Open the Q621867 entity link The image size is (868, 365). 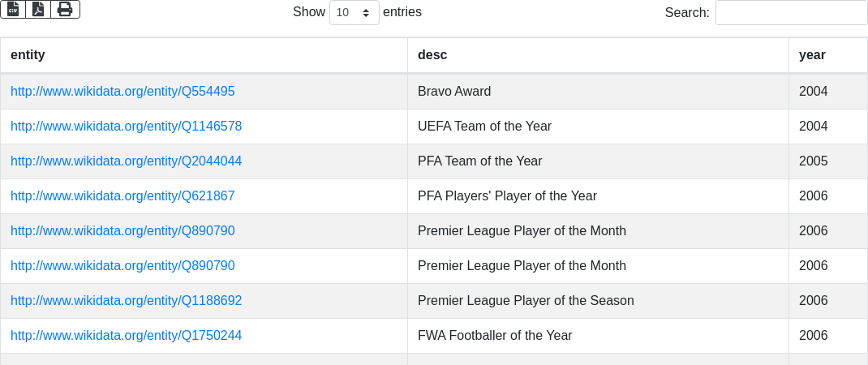[x=122, y=196]
